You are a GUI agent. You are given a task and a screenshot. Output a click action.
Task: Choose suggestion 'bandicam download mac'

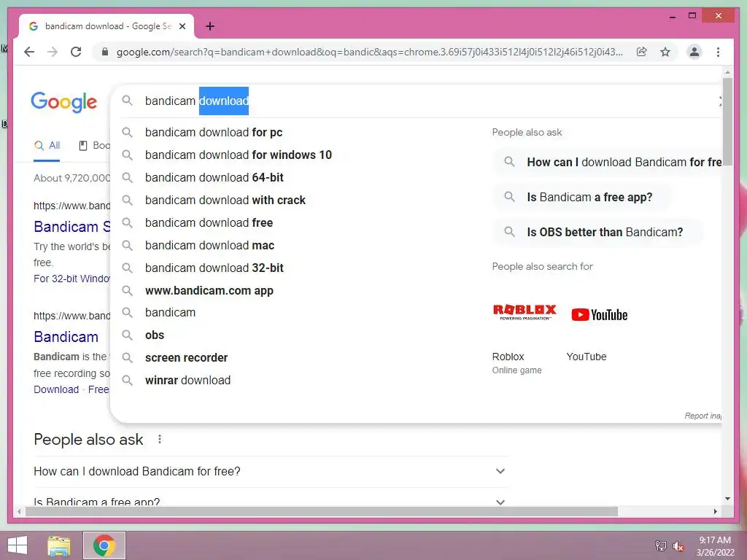209,246
